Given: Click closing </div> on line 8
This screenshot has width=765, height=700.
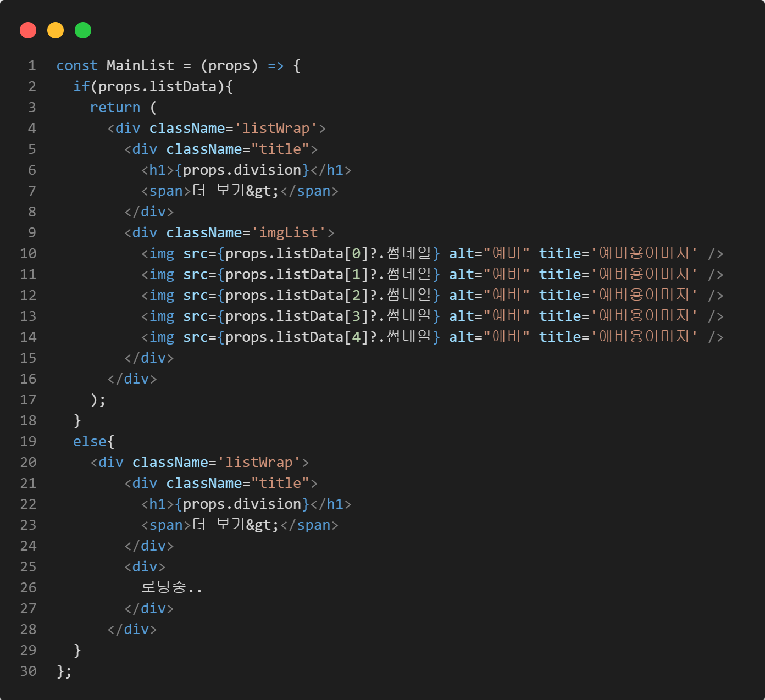Looking at the screenshot, I should point(149,212).
